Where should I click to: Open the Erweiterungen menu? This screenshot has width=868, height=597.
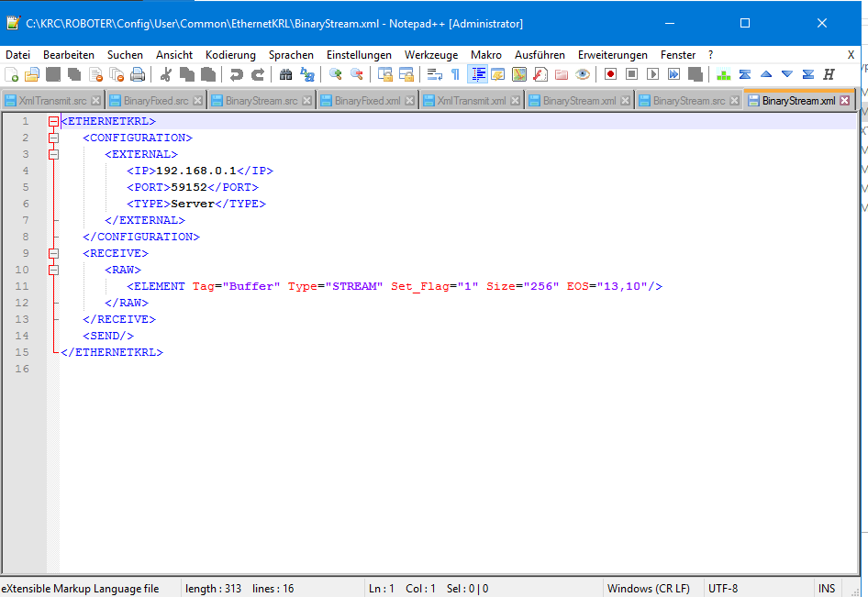[x=613, y=55]
